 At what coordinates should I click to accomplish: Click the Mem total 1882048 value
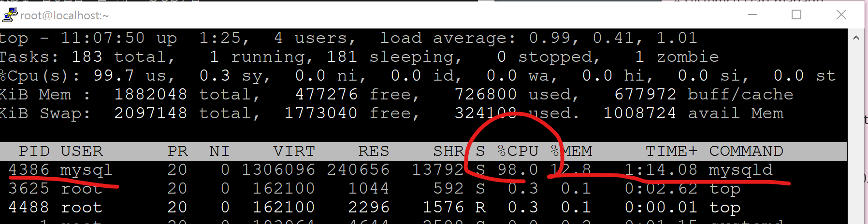150,95
